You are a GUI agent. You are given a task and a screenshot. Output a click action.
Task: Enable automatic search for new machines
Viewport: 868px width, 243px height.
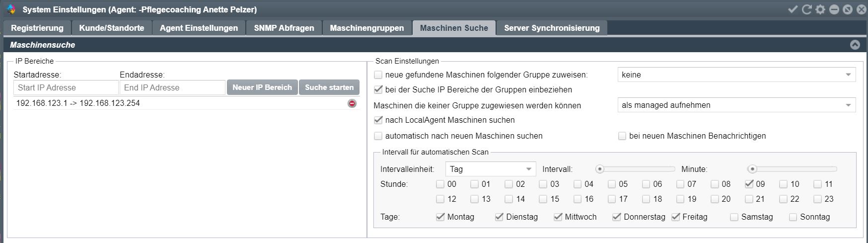click(x=378, y=136)
